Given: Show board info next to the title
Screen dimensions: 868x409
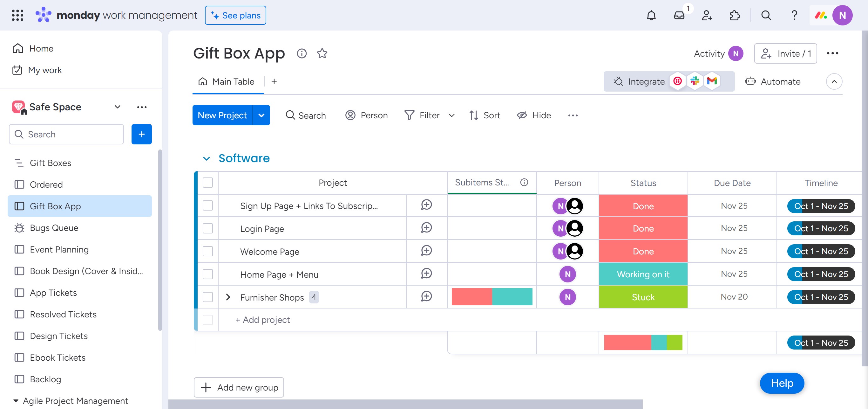Looking at the screenshot, I should pyautogui.click(x=302, y=53).
